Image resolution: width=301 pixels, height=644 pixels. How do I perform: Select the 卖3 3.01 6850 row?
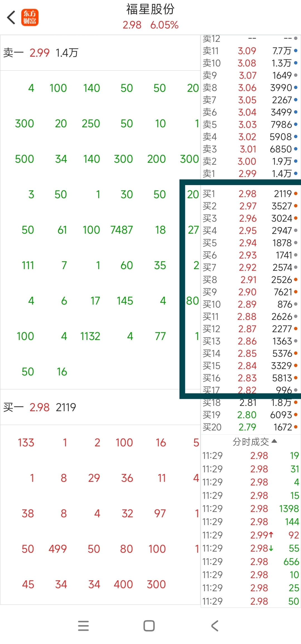click(x=251, y=149)
